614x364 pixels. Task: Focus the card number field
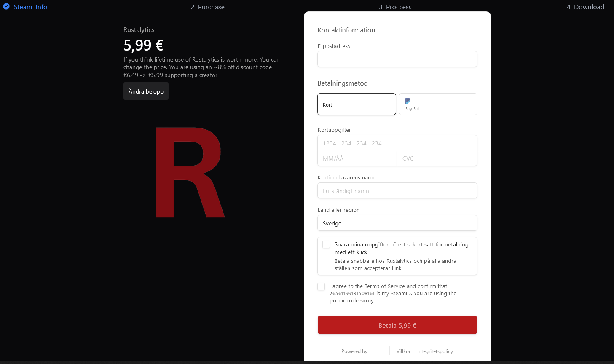click(x=397, y=142)
